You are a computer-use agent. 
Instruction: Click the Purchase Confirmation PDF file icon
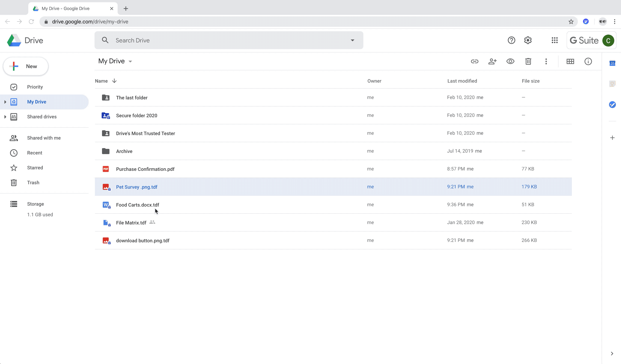pyautogui.click(x=106, y=169)
